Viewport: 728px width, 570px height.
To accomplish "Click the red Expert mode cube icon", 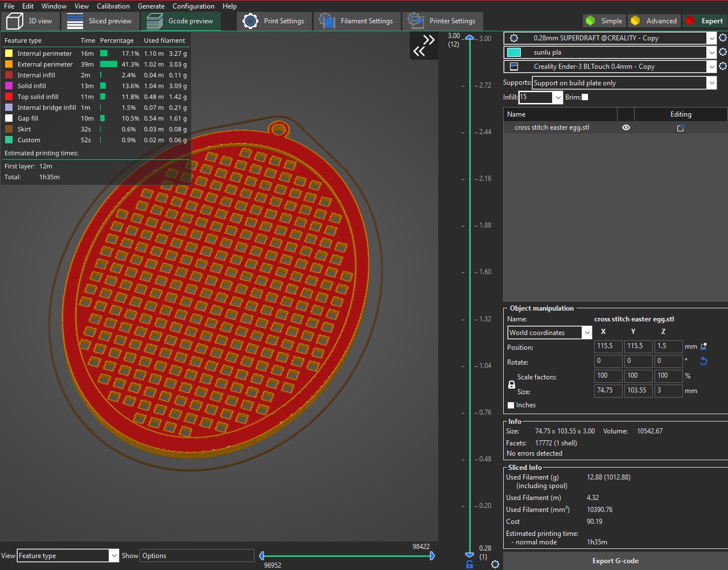I will [690, 20].
